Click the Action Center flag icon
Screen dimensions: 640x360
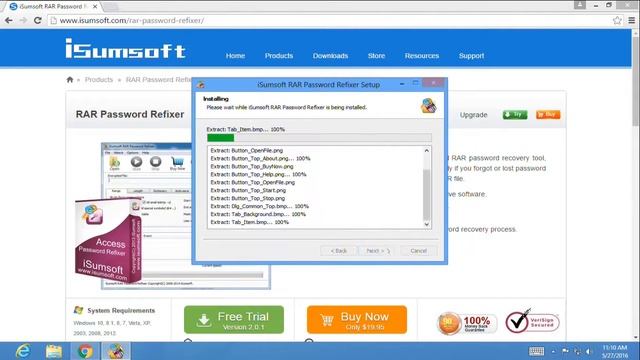tap(565, 351)
